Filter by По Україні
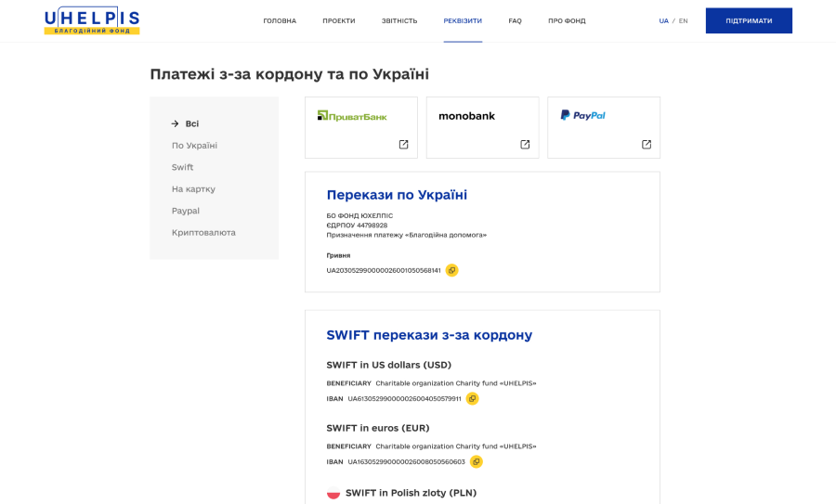This screenshot has height=504, width=836. coord(195,146)
